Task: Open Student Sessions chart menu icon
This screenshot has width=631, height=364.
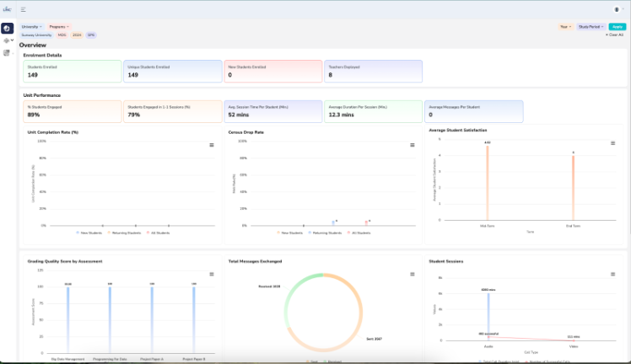Action: [x=613, y=274]
